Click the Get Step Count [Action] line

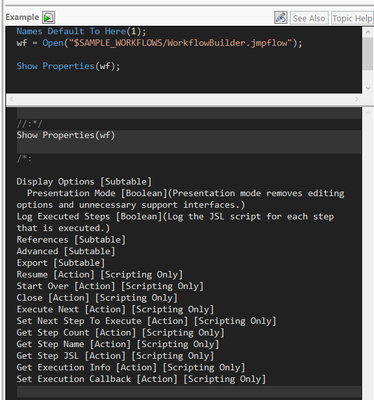pos(120,333)
